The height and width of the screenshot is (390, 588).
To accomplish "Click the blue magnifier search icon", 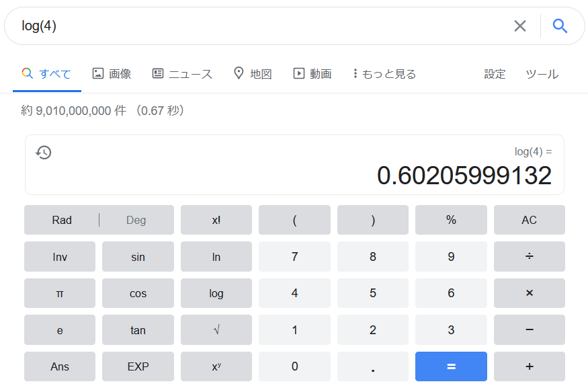I will point(560,26).
